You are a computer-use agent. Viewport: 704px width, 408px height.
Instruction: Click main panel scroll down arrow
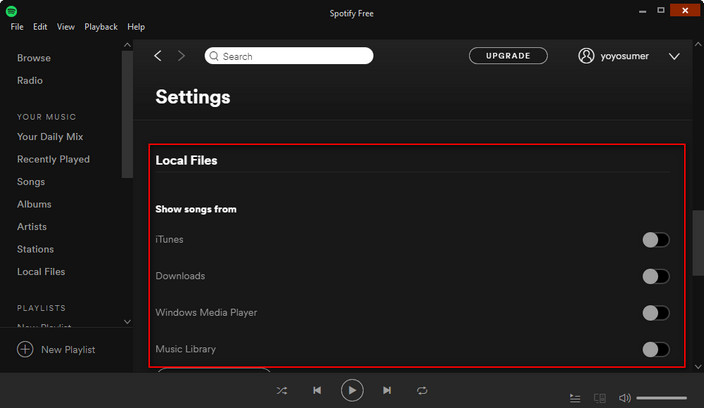(x=698, y=367)
